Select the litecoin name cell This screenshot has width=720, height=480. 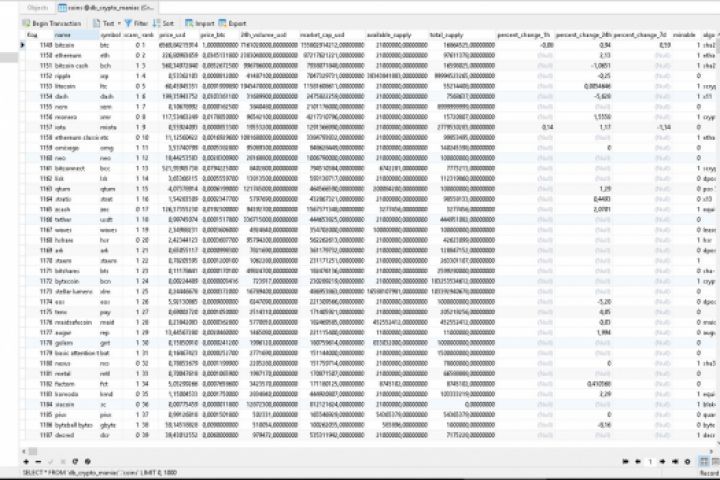click(75, 86)
